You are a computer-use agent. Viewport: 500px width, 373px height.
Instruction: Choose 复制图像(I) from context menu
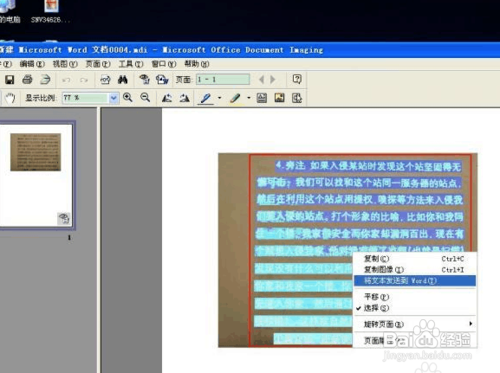tap(414, 269)
